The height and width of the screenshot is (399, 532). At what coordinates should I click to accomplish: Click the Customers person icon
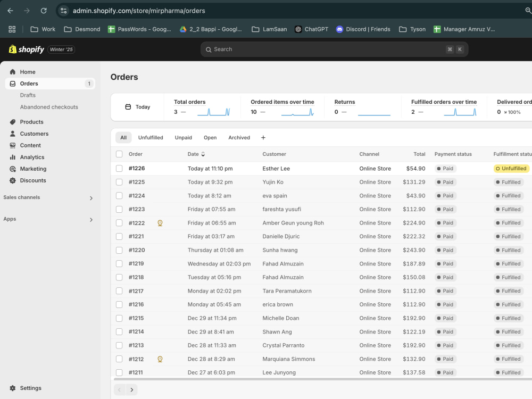click(13, 134)
